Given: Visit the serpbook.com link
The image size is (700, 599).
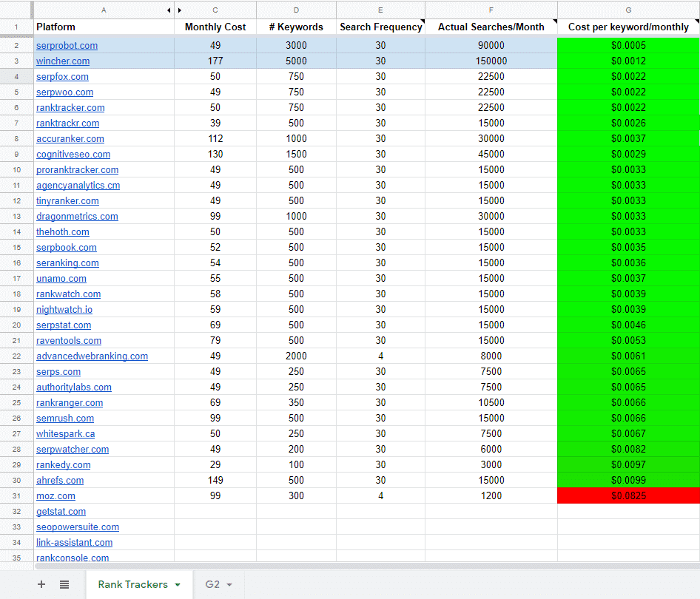Looking at the screenshot, I should (67, 248).
